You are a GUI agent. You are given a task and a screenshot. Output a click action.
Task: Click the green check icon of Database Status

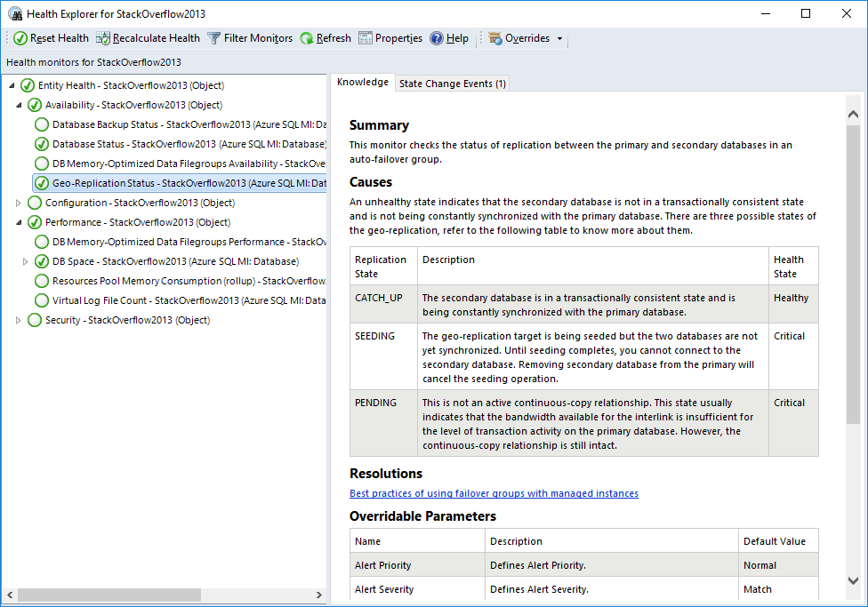(x=42, y=145)
